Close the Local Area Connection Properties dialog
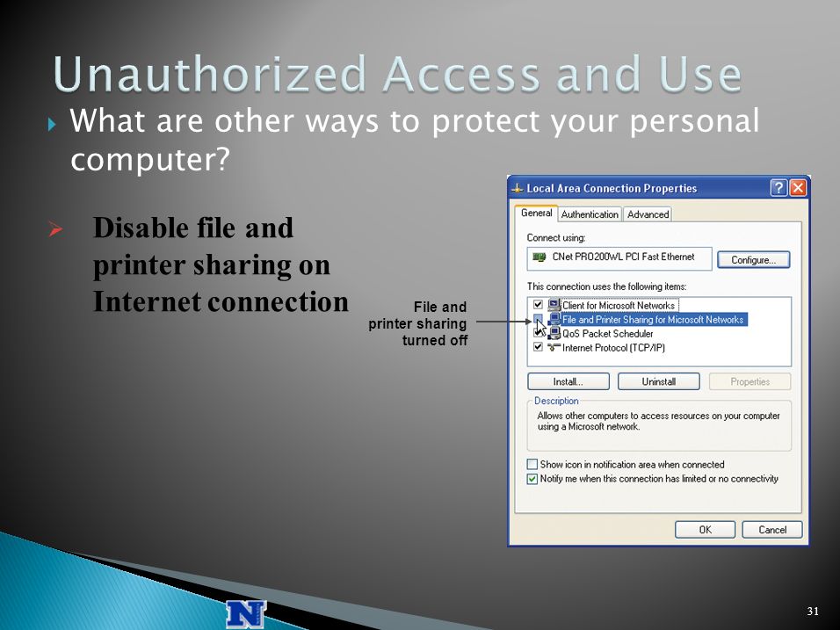 [x=798, y=188]
